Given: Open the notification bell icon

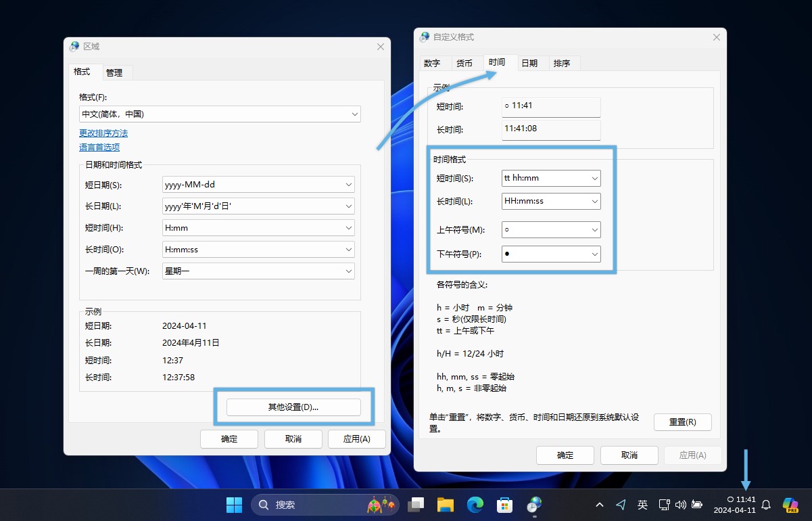Looking at the screenshot, I should point(766,505).
